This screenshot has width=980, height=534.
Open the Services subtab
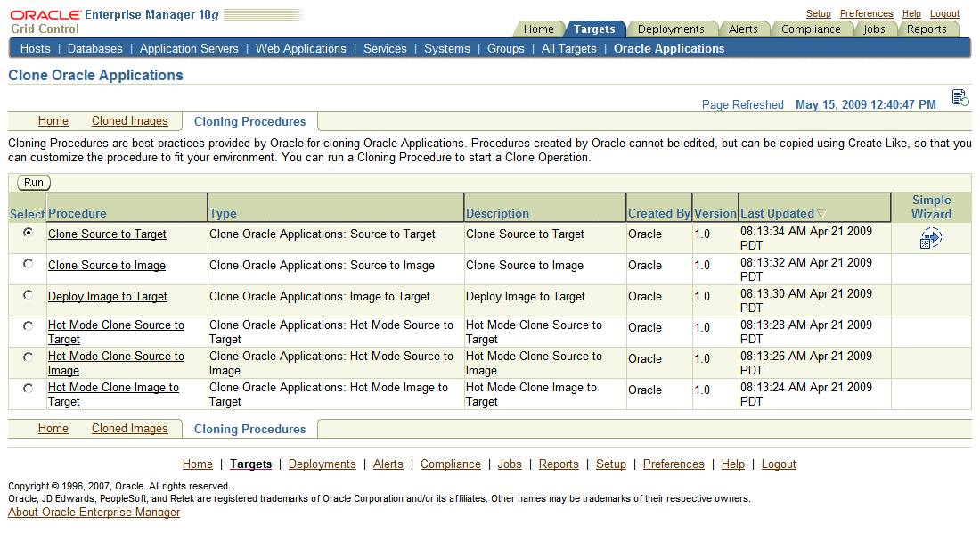tap(385, 48)
